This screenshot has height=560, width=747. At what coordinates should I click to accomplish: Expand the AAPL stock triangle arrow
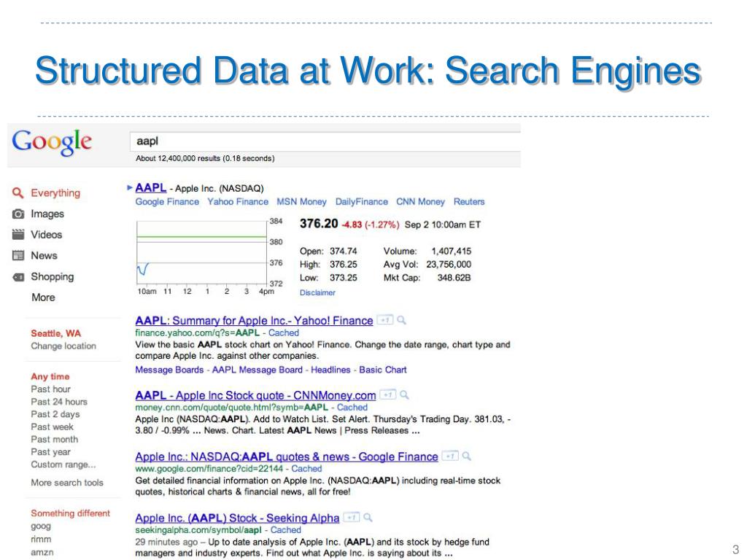(x=130, y=187)
